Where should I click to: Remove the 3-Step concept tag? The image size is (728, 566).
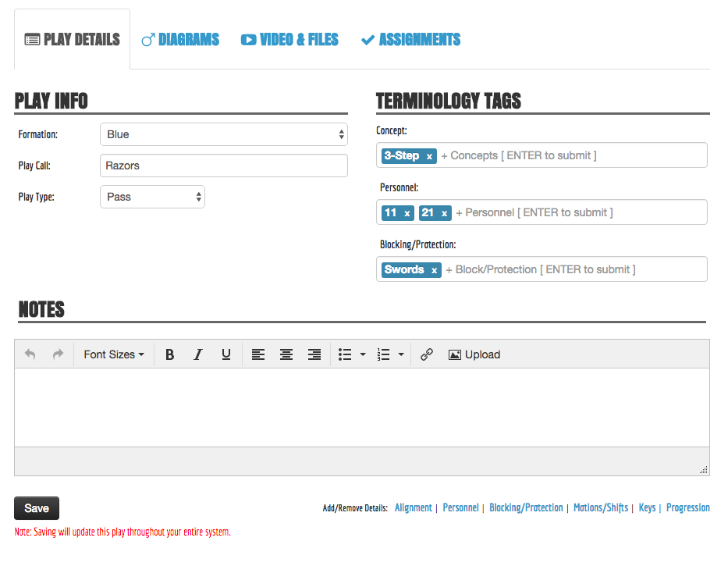point(429,156)
